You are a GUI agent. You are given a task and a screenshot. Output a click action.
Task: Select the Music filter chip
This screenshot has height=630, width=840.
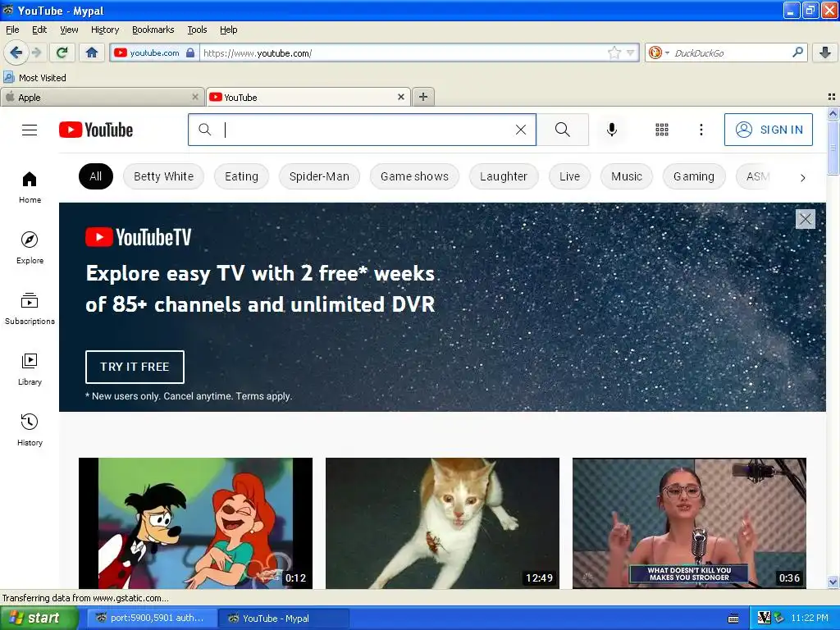pyautogui.click(x=627, y=176)
